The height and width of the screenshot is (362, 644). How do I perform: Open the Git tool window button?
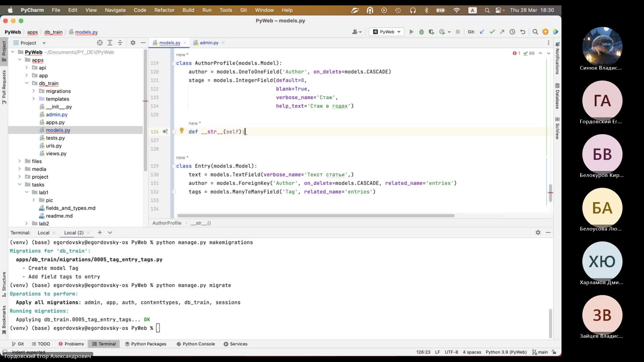(x=18, y=344)
